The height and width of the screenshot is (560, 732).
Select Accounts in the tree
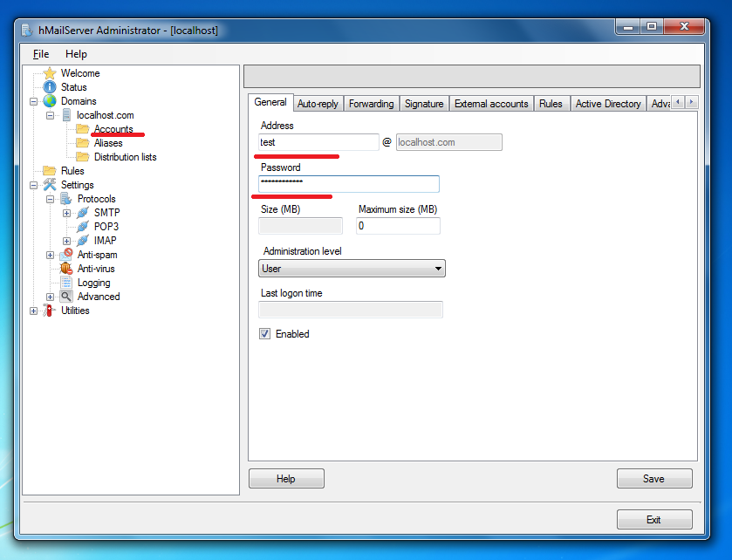[x=113, y=129]
